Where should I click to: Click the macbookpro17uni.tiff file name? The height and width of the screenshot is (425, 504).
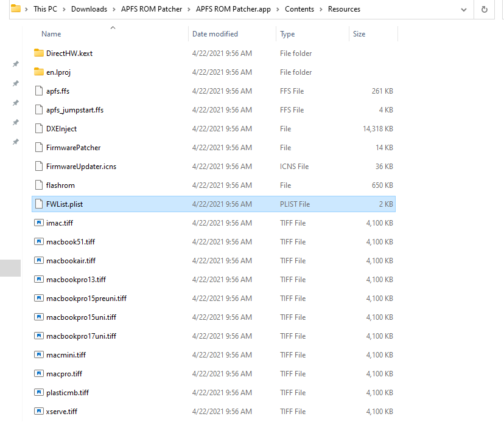pyautogui.click(x=81, y=336)
